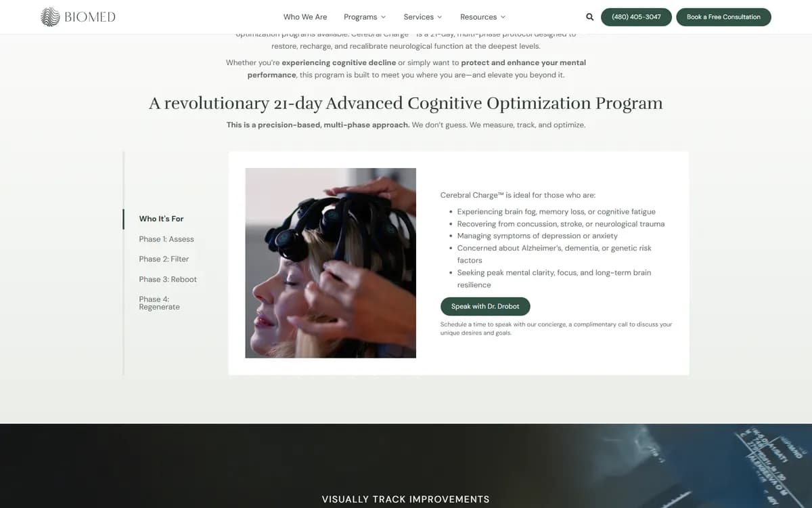Screen dimensions: 812x508
Task: Switch to Phase 4: Regenerate tab
Action: (159, 303)
